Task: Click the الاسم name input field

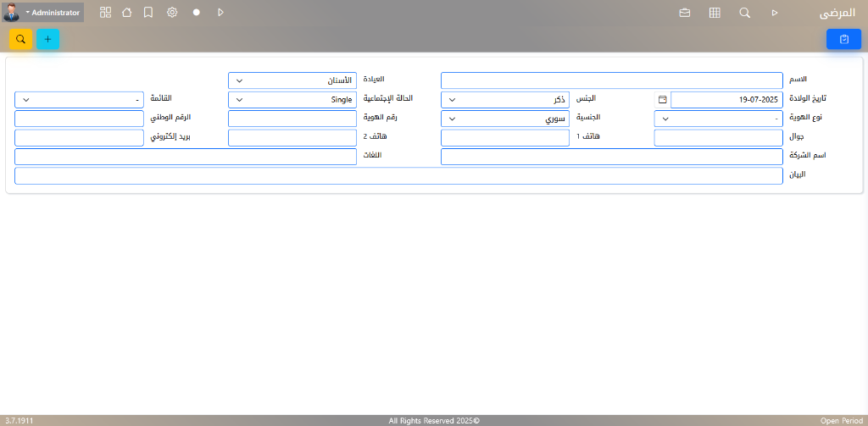Action: [x=610, y=80]
